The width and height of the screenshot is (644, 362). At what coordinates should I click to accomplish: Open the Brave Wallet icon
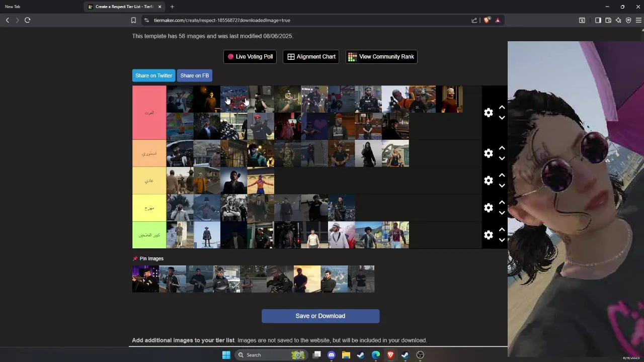(x=608, y=20)
